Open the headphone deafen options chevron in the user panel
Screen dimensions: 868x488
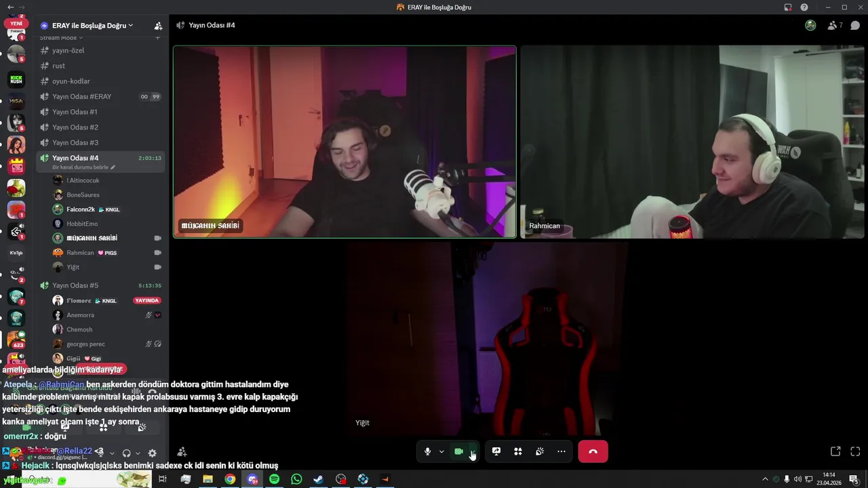click(x=138, y=453)
